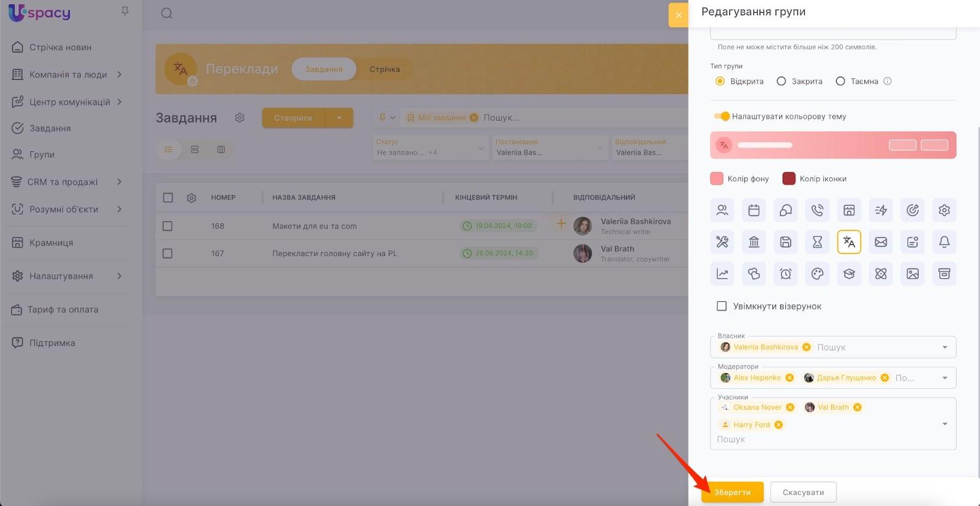Choose the people group icon

[722, 210]
